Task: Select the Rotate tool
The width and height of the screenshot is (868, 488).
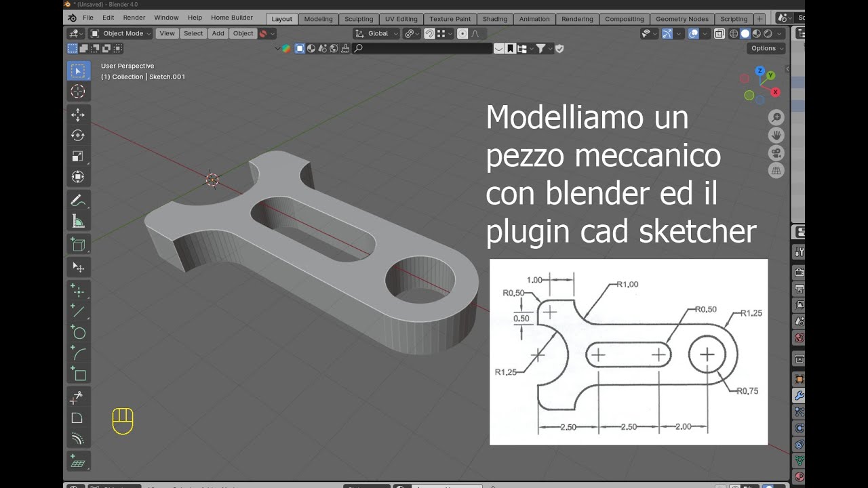Action: 78,136
